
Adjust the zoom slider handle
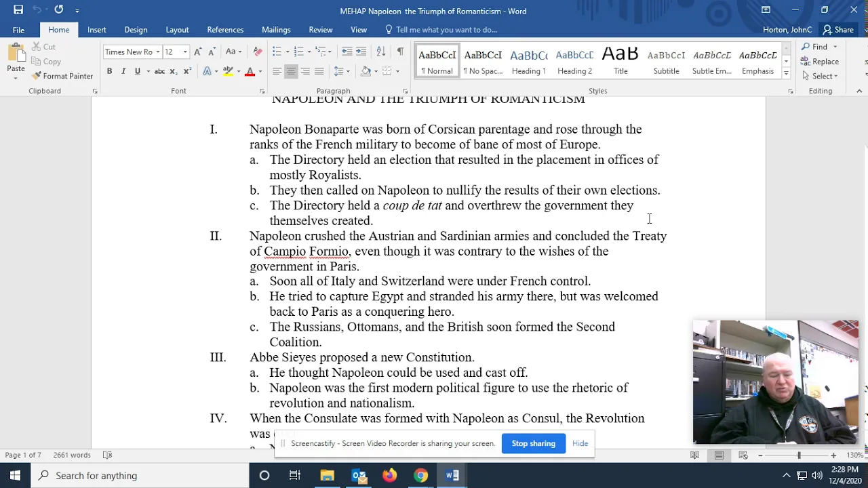coord(799,455)
